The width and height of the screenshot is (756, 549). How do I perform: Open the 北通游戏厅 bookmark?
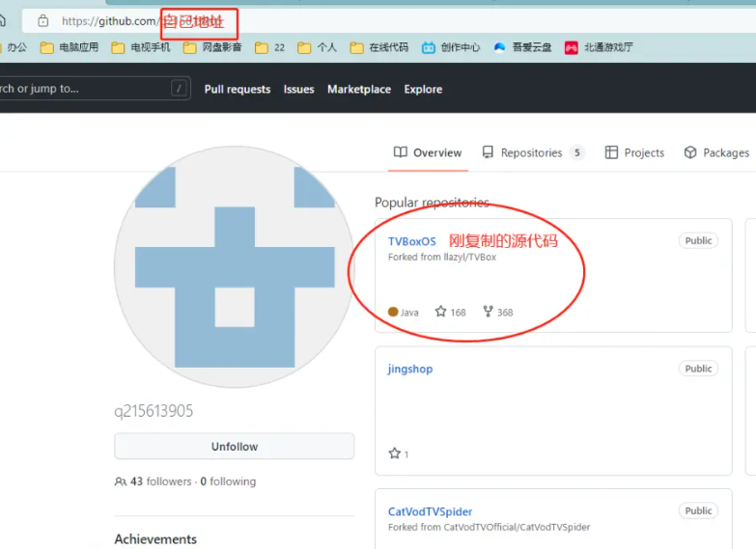(x=599, y=47)
